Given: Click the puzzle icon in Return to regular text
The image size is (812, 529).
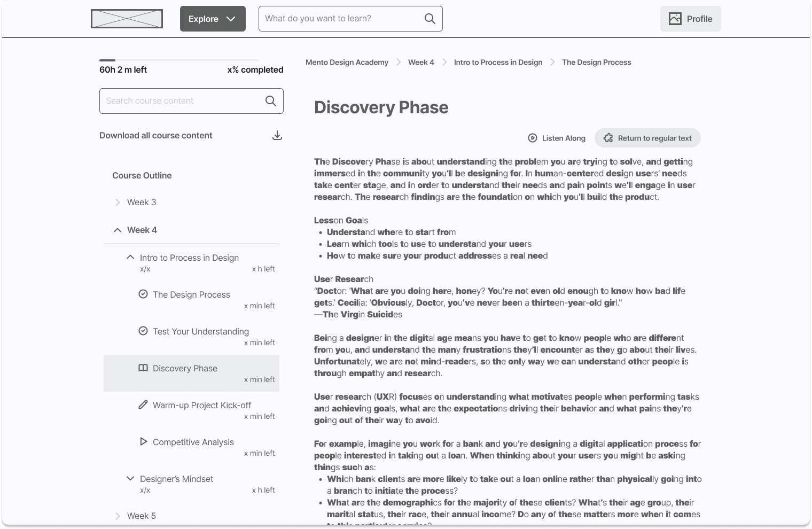Looking at the screenshot, I should coord(608,138).
